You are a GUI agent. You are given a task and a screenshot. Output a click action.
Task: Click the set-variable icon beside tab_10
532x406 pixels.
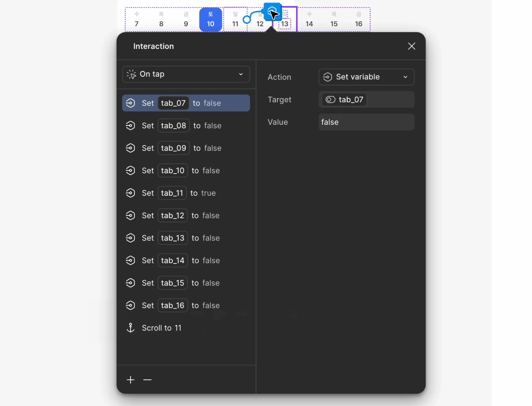[x=130, y=171]
